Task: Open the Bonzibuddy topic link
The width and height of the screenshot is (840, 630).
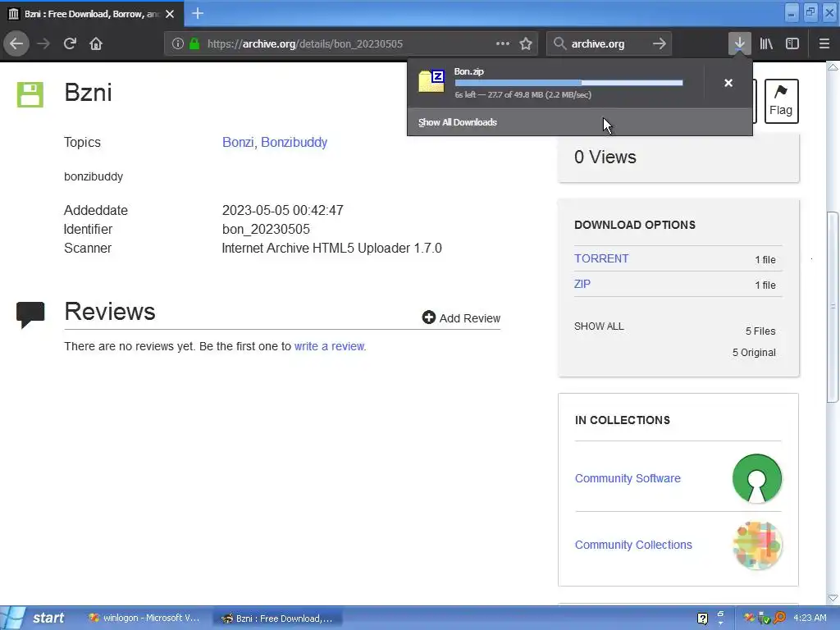Action: 294,142
